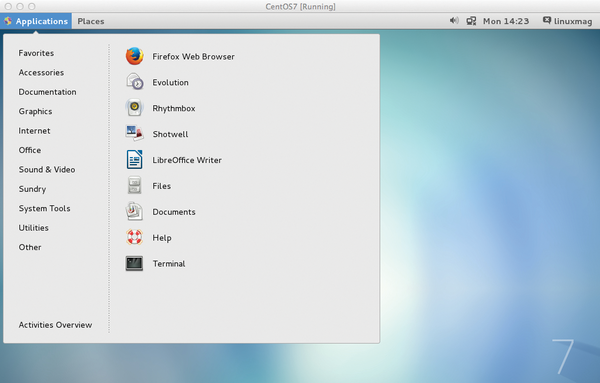Open the Applications menu
Viewport: 600px width, 383px height.
[x=36, y=21]
